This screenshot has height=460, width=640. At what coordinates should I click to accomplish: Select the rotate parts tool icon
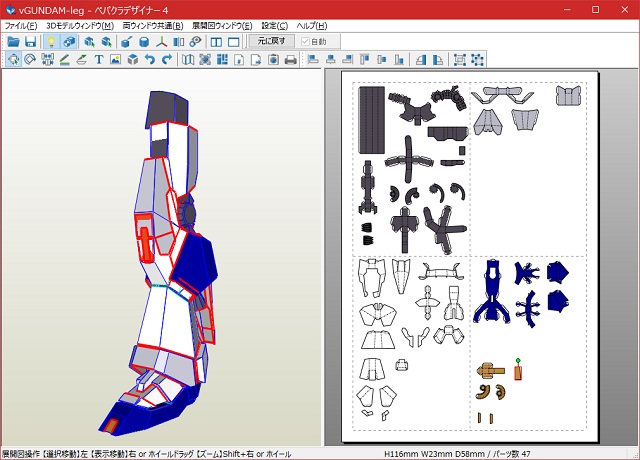pos(31,60)
